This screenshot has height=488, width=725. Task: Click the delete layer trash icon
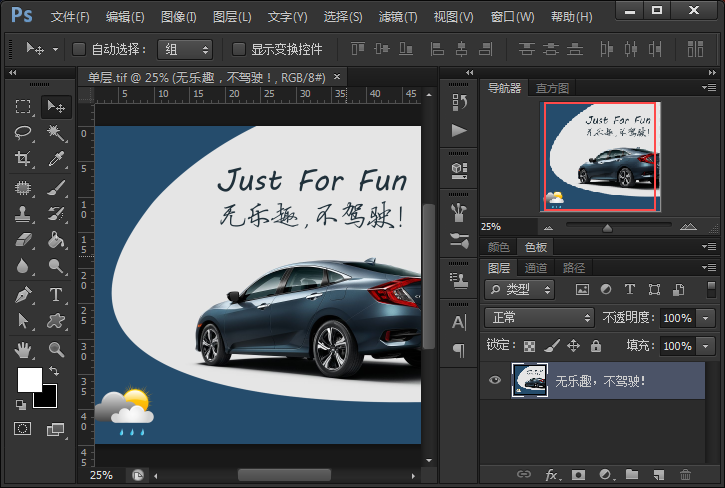click(685, 473)
